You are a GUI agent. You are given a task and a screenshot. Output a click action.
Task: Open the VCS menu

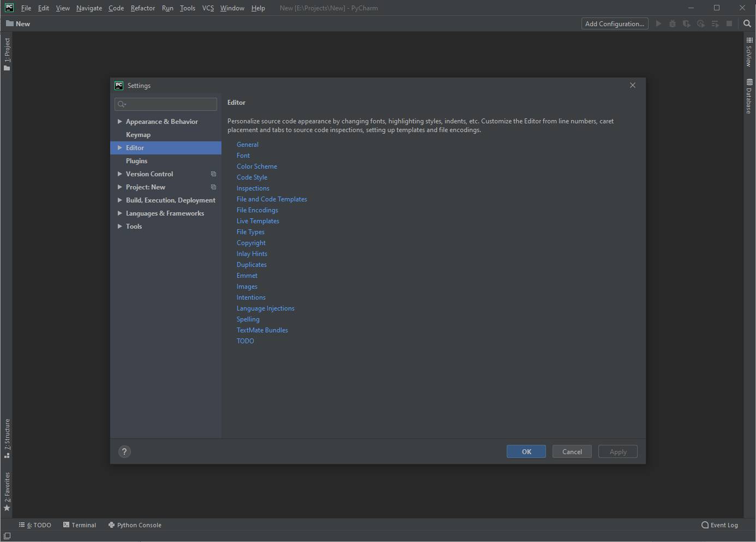[x=208, y=8]
